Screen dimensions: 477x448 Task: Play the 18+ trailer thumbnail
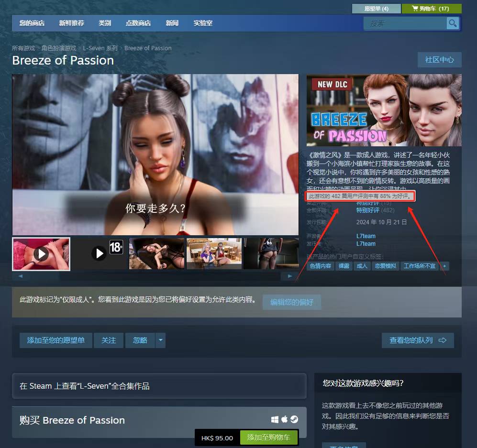[99, 254]
